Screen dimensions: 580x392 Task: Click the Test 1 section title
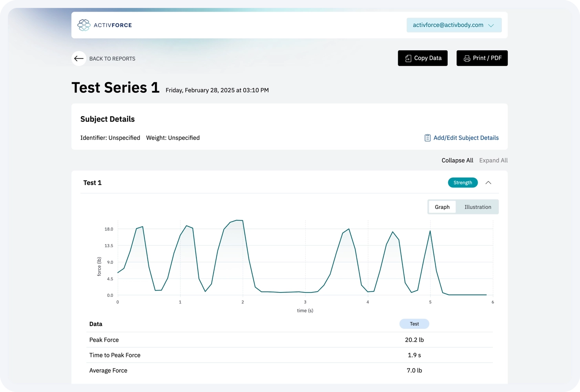click(93, 183)
